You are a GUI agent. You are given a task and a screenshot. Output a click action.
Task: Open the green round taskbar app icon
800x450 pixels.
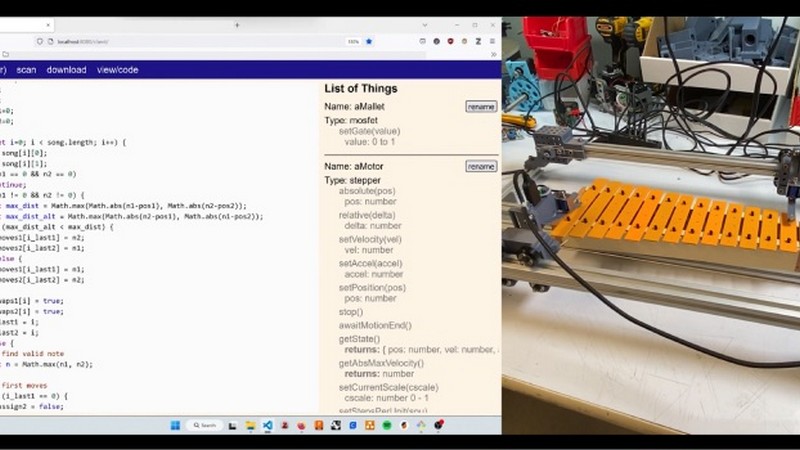coord(387,425)
